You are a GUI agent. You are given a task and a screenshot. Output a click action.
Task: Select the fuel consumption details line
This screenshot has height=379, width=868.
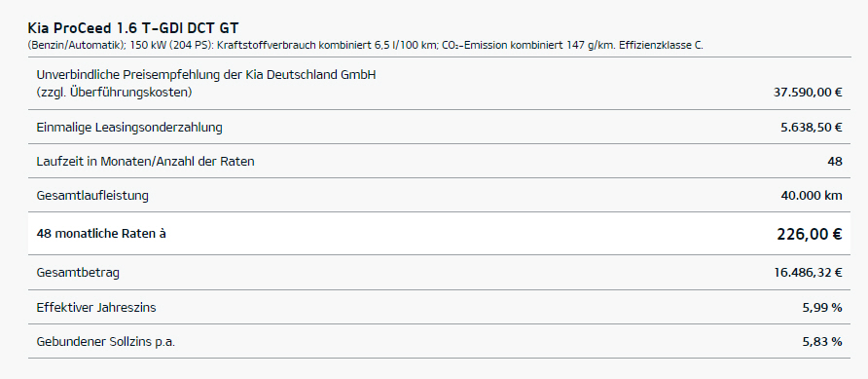coord(365,46)
